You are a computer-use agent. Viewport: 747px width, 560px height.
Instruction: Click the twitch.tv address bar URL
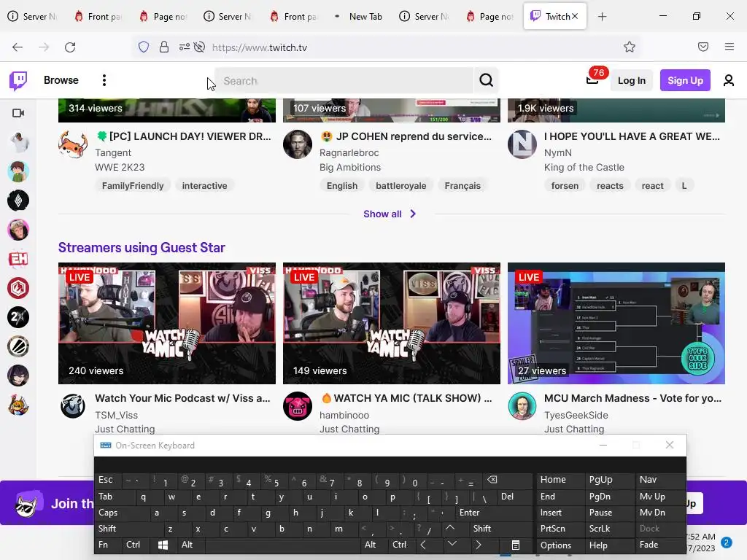point(260,47)
